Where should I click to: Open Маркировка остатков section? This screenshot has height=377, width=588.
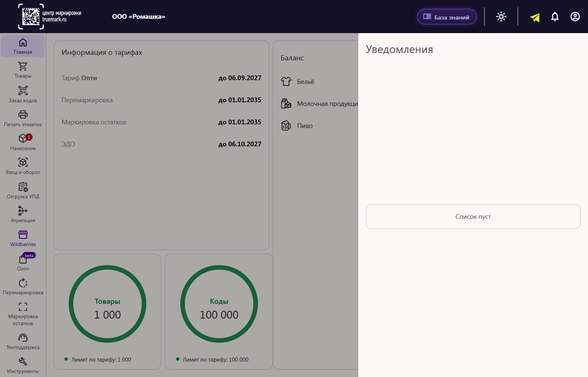pos(23,314)
